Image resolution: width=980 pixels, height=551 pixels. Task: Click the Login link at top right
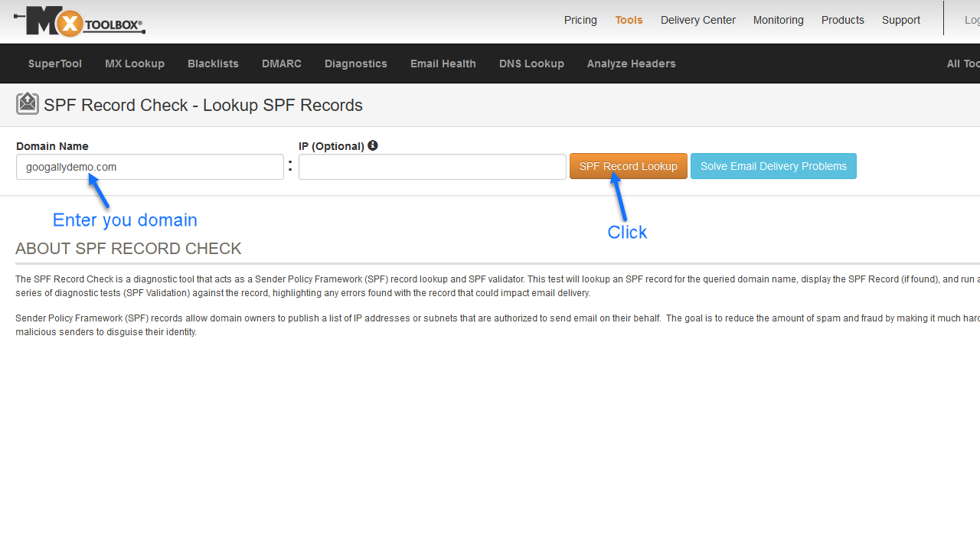click(972, 20)
